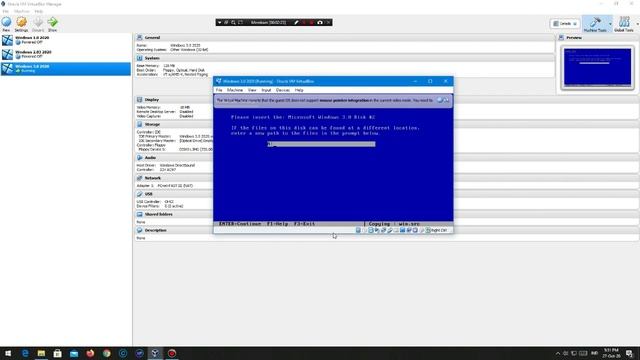
Task: Open Google Chrome from the taskbar
Action: pyautogui.click(x=107, y=353)
